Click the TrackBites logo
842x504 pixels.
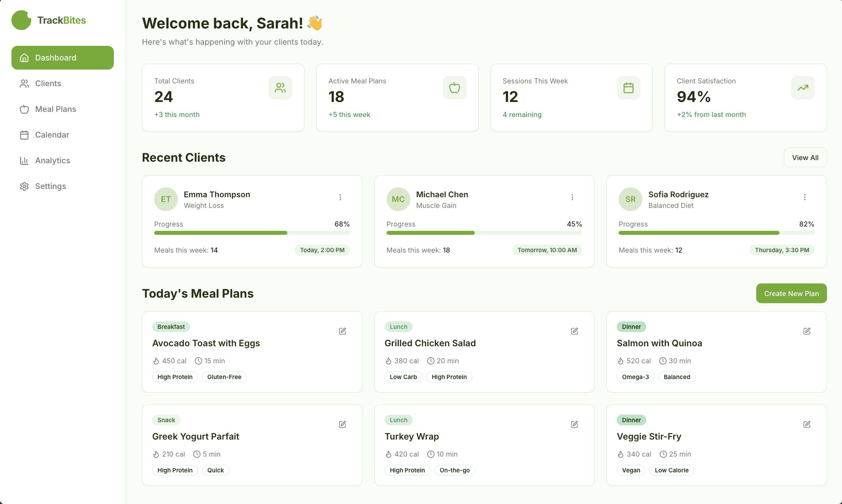(x=49, y=20)
